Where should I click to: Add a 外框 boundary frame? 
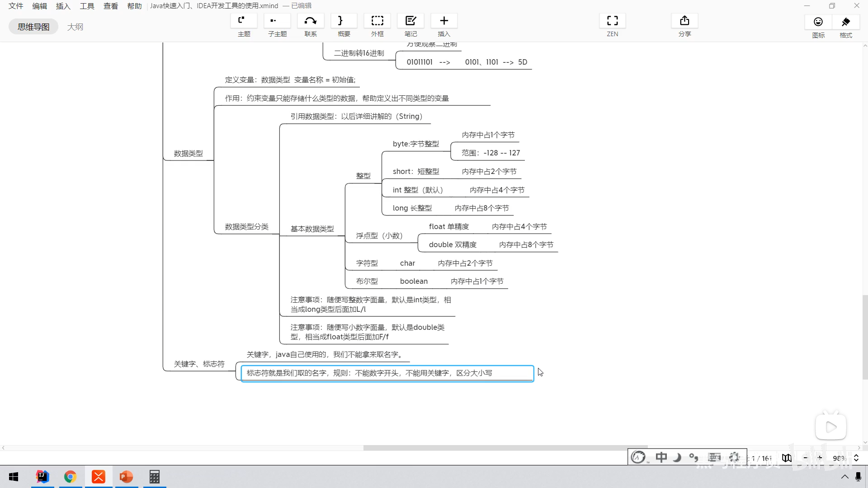(x=377, y=21)
